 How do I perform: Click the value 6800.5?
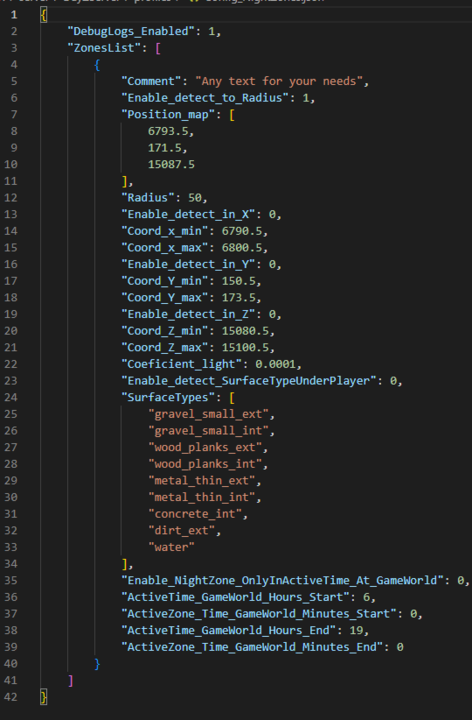pyautogui.click(x=242, y=248)
